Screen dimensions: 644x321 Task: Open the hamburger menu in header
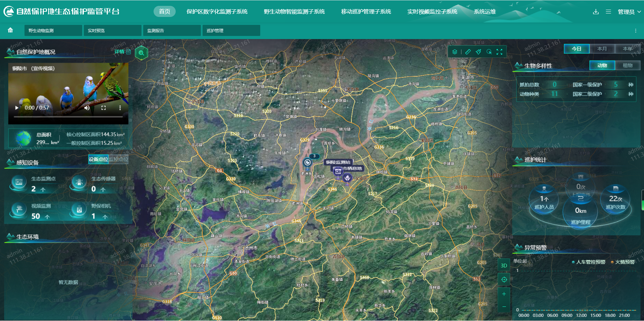click(608, 12)
